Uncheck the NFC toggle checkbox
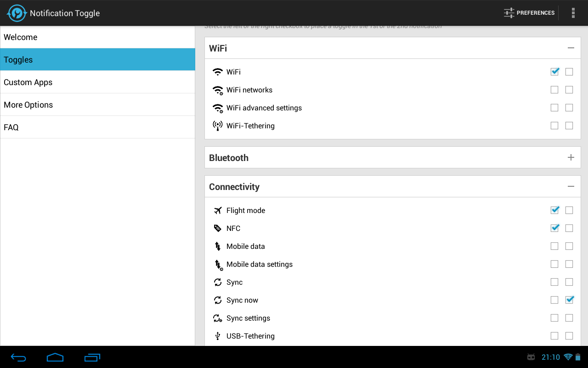 click(x=554, y=228)
